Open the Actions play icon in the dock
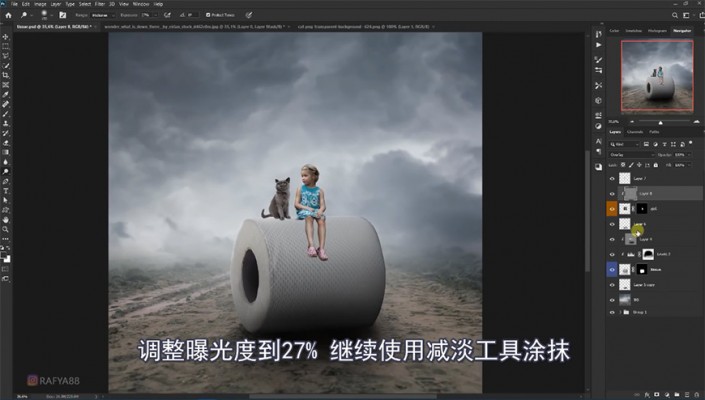Viewport: 705px width, 400px height. [598, 45]
